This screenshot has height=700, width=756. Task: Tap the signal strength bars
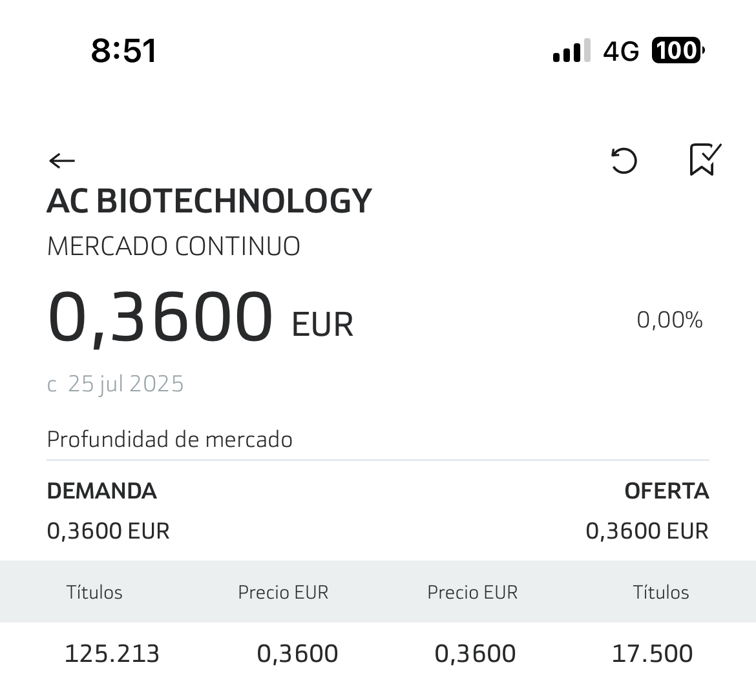(x=572, y=50)
